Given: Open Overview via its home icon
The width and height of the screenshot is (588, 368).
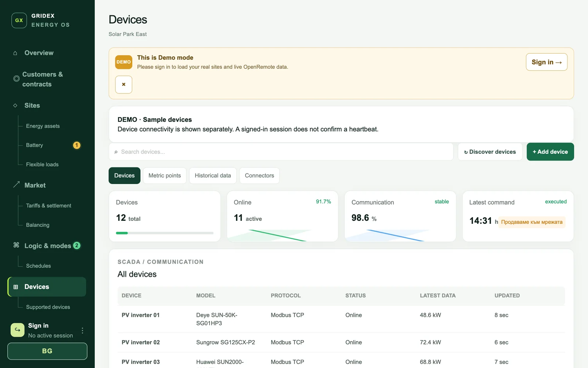Looking at the screenshot, I should pos(15,53).
